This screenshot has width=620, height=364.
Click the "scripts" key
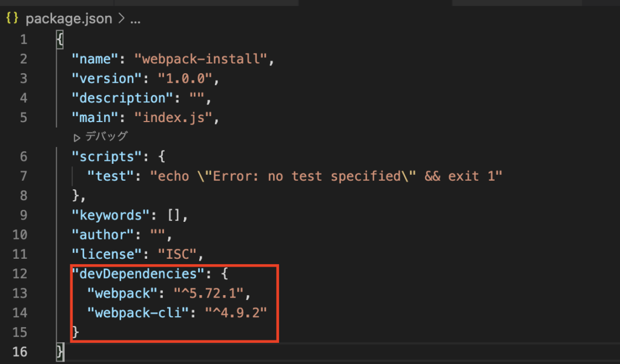pos(107,157)
